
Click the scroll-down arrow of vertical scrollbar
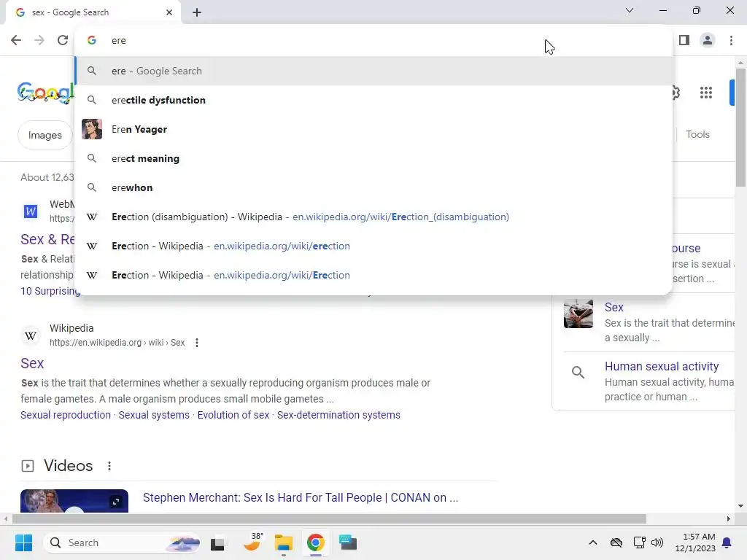741,506
